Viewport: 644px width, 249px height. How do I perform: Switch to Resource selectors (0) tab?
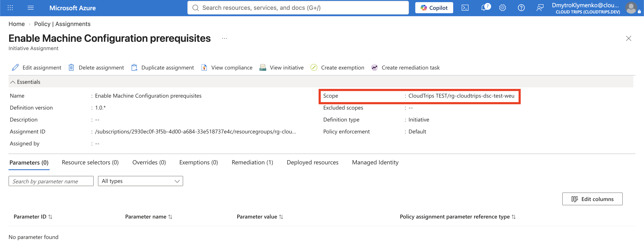pos(90,163)
